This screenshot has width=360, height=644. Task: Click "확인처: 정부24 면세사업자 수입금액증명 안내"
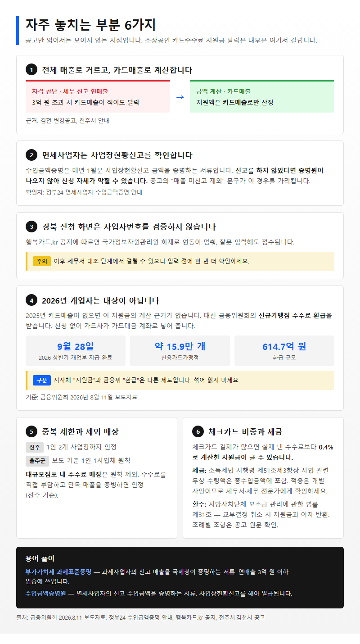coord(84,192)
